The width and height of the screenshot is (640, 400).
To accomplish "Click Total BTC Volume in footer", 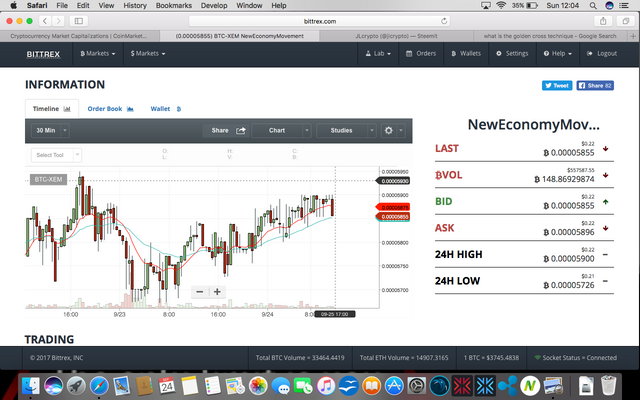I will click(x=300, y=358).
